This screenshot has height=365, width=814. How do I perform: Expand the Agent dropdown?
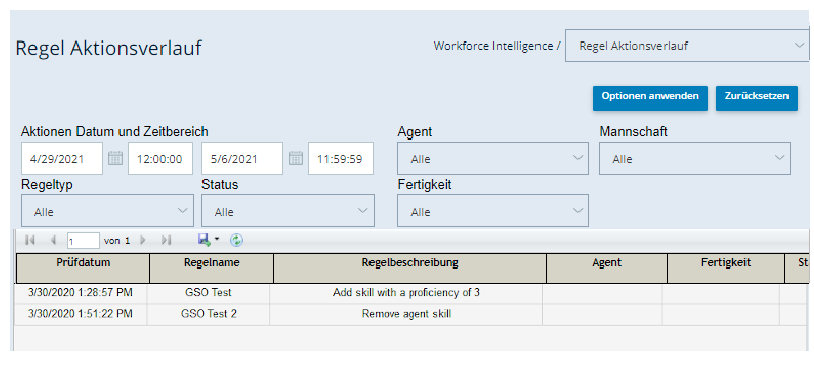coord(493,158)
